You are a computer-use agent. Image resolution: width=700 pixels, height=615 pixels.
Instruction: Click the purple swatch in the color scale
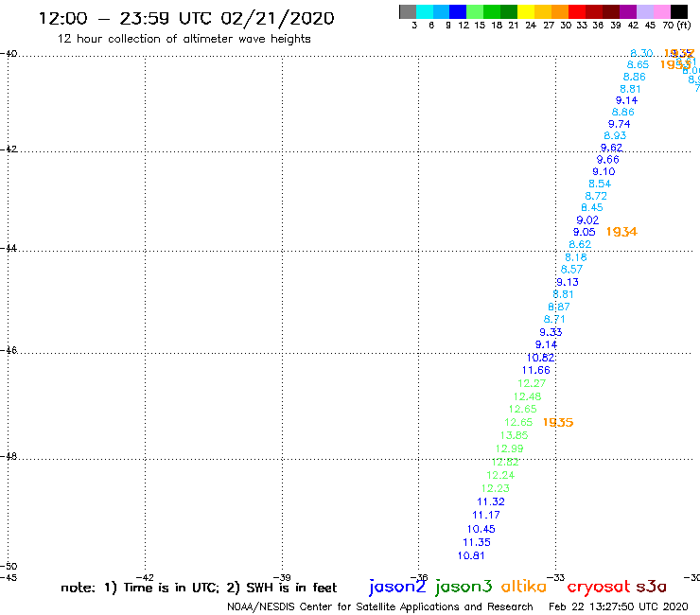click(x=628, y=11)
